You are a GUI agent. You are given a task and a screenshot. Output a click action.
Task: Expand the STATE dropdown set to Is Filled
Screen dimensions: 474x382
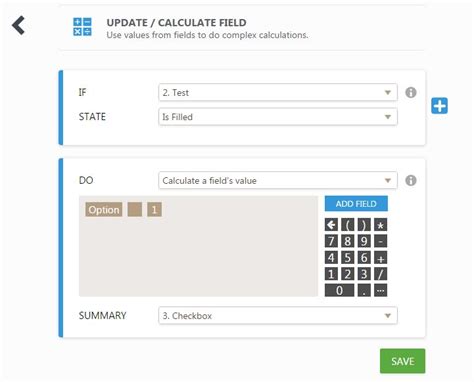pyautogui.click(x=278, y=117)
